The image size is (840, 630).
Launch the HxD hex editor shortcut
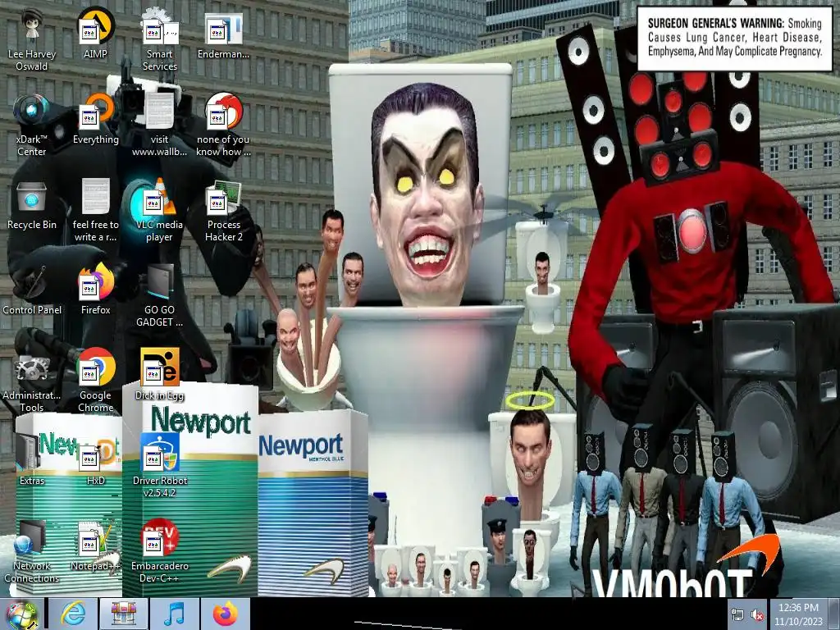tap(95, 459)
